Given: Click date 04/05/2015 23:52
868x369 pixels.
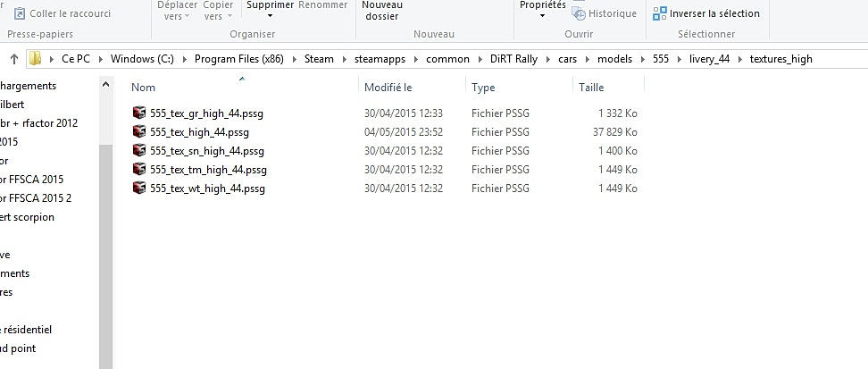Looking at the screenshot, I should [x=404, y=132].
